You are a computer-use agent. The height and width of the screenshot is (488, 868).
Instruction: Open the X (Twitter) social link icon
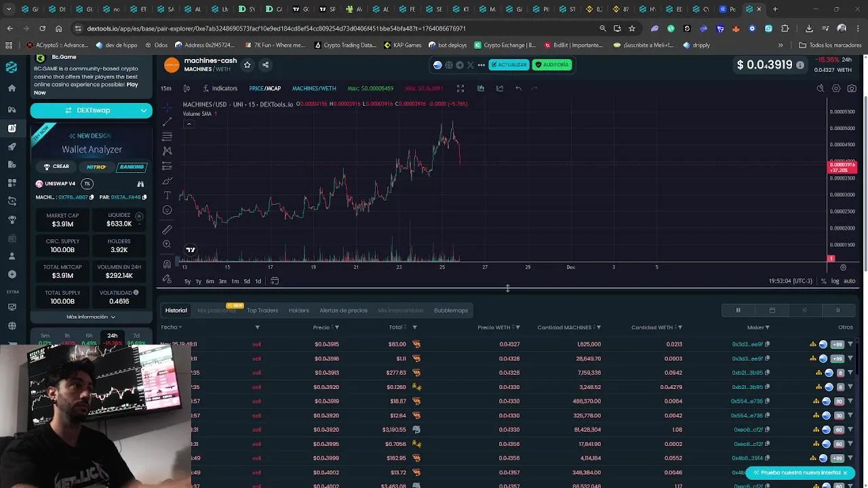click(x=470, y=65)
